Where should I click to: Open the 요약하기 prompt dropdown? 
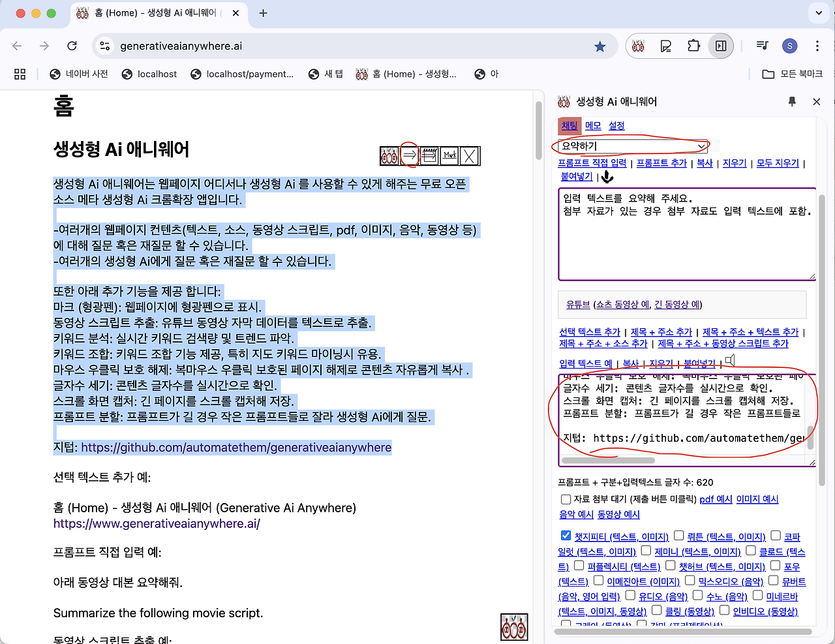click(633, 146)
